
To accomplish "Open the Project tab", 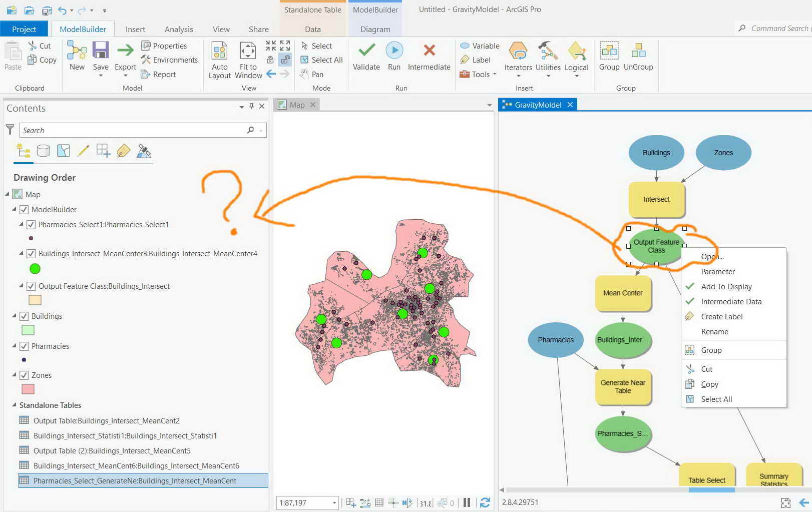I will pyautogui.click(x=24, y=29).
